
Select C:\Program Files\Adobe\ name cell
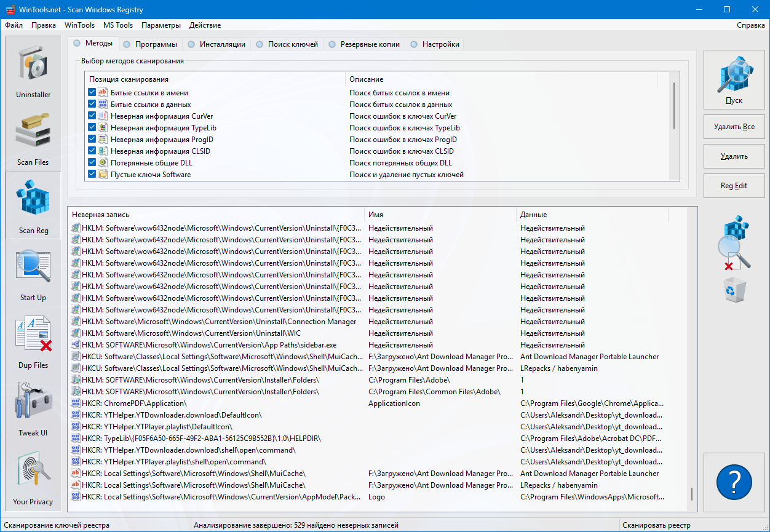click(x=409, y=380)
